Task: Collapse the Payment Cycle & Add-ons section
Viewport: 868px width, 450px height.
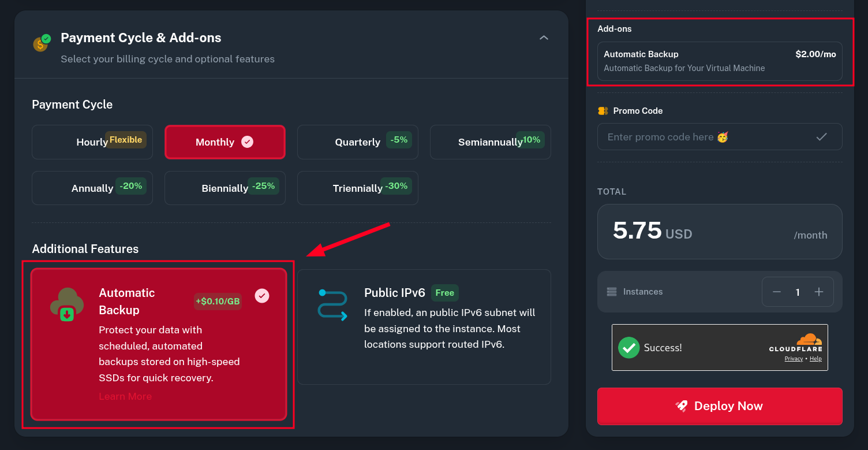Action: pyautogui.click(x=543, y=38)
